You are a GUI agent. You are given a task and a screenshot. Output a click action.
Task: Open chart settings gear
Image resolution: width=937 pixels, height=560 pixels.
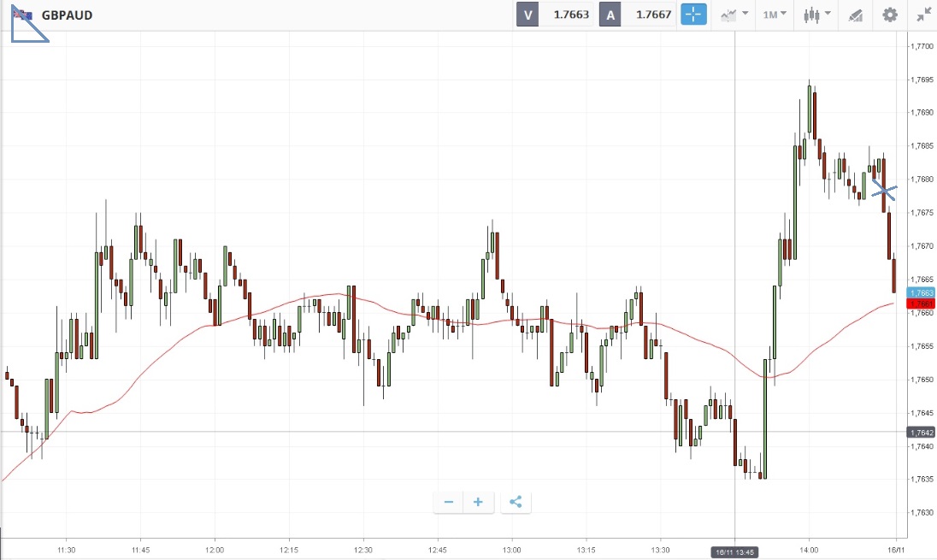tap(890, 15)
